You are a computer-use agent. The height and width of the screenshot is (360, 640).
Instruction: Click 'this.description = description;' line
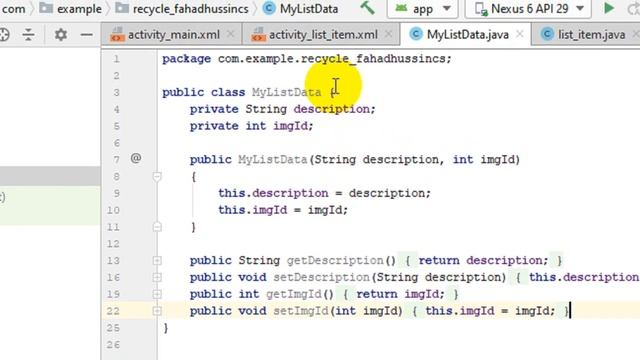tap(324, 193)
